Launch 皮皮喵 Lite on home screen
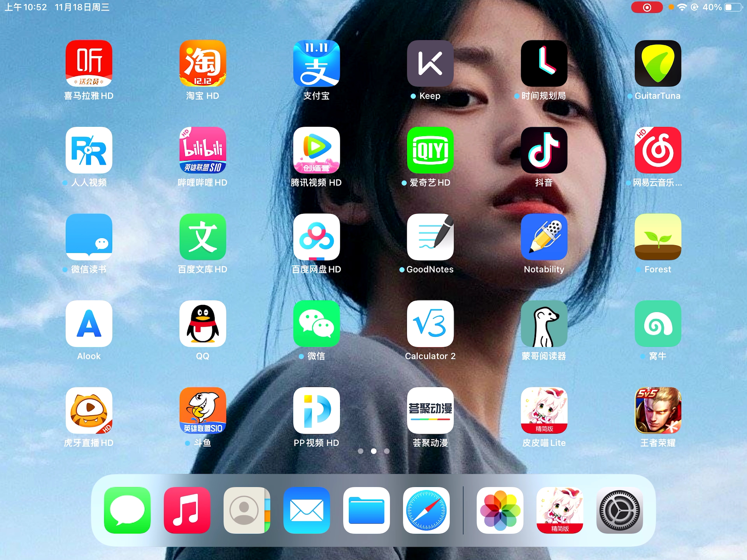Screen dimensions: 747x560 544,410
